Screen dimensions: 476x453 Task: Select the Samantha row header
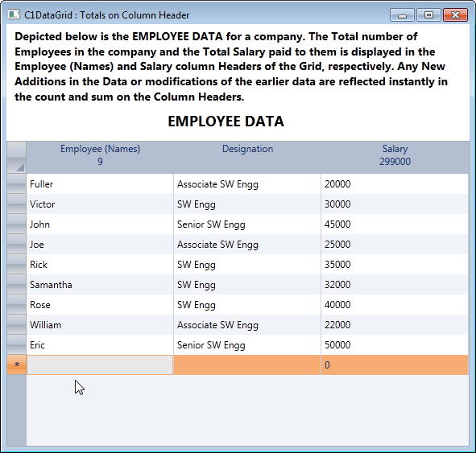[x=17, y=284]
